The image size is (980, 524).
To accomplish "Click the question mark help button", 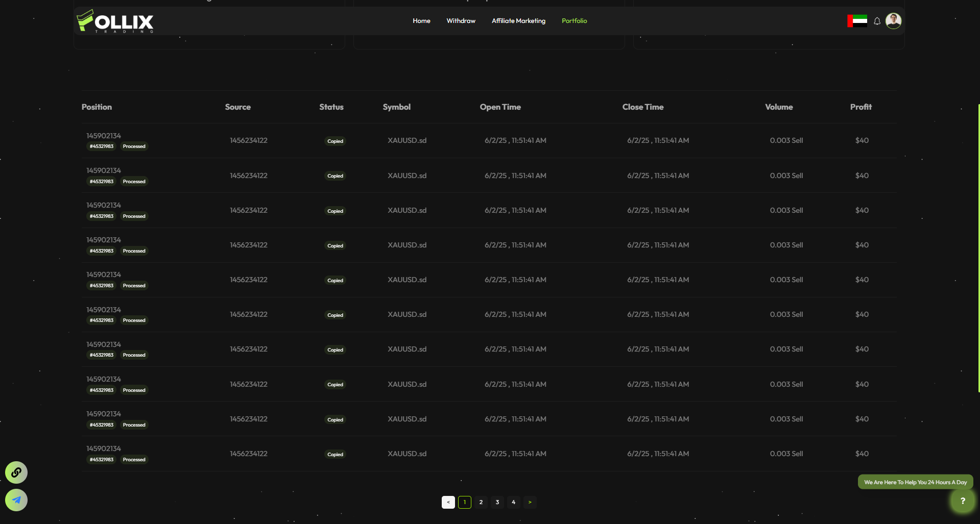I will (962, 501).
